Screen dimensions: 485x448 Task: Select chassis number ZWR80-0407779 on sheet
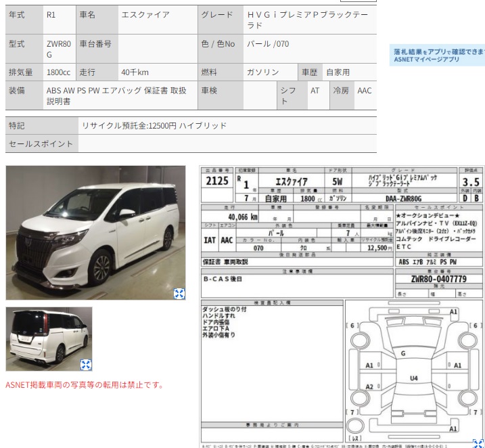(438, 279)
